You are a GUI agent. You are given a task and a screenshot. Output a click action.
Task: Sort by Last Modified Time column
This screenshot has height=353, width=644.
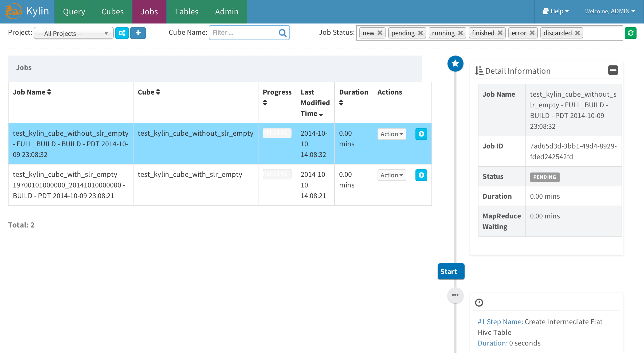pos(315,103)
